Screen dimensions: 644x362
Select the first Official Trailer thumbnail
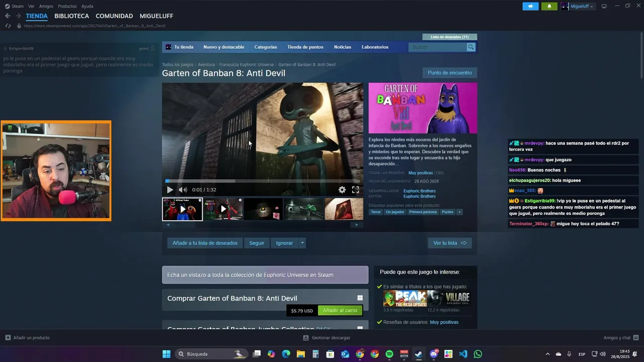tap(182, 209)
